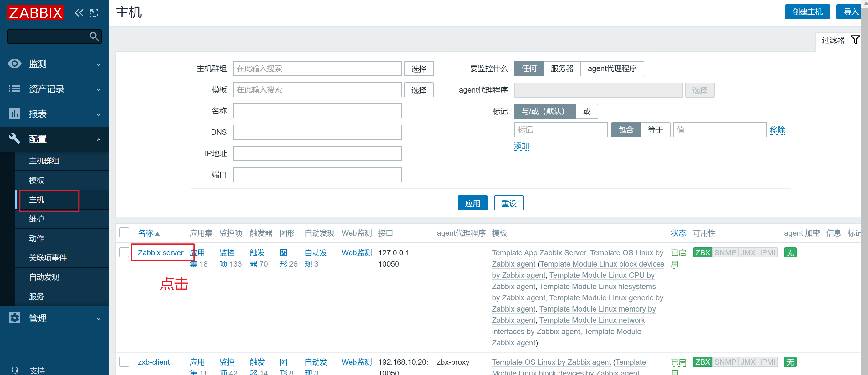Open 主机 submenu item
Screen dimensions: 868x375
pos(62,200)
